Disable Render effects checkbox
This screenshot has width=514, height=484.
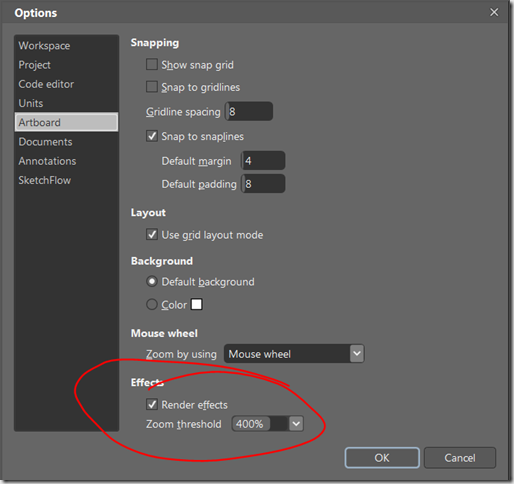tap(152, 404)
